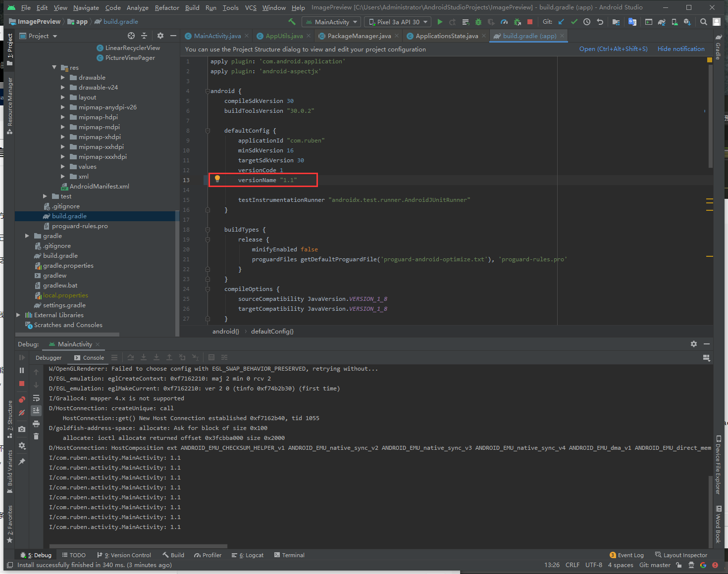Click the camera icon in debug sidebar
Viewport: 728px width, 574px height.
(22, 429)
